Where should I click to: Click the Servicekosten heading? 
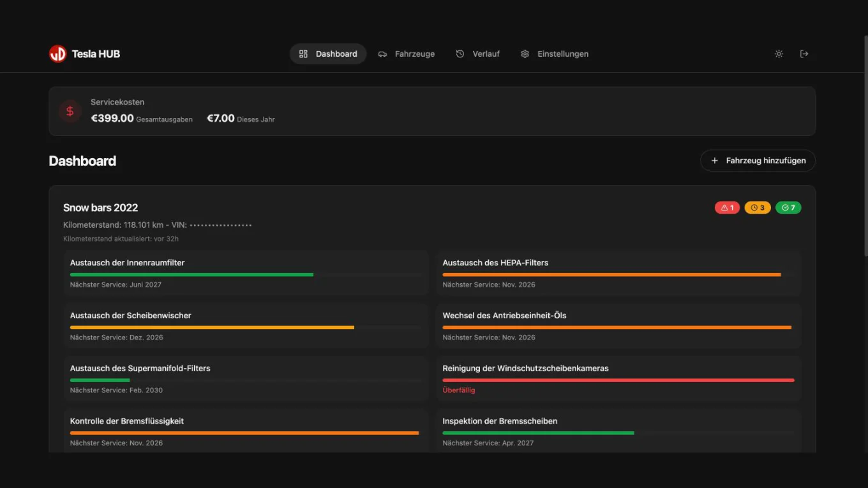tap(117, 102)
